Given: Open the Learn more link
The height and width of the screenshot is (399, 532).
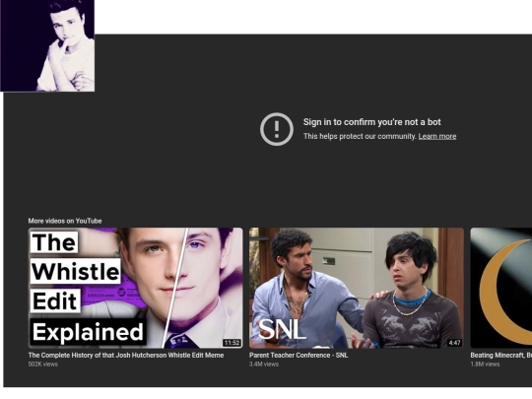Looking at the screenshot, I should coord(437,136).
